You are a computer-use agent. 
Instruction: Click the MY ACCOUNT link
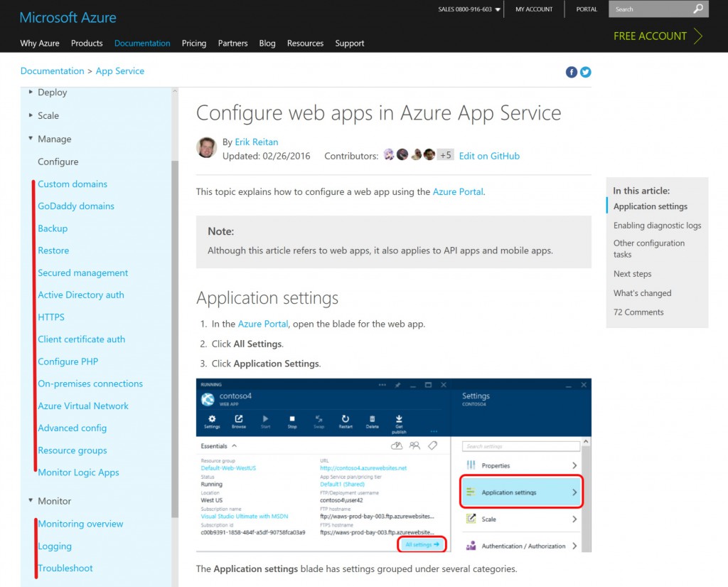coord(534,9)
